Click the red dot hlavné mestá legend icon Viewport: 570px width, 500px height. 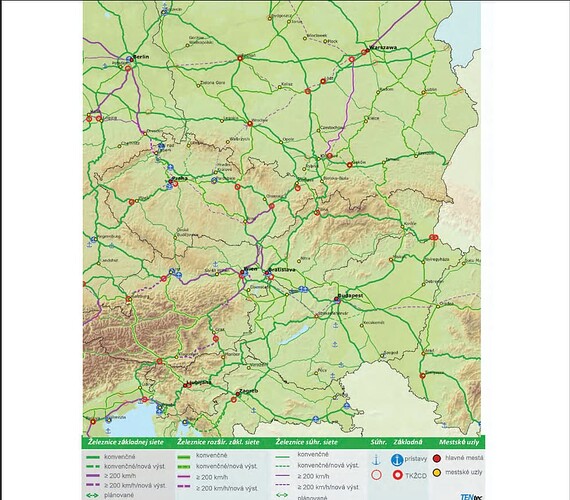(437, 458)
